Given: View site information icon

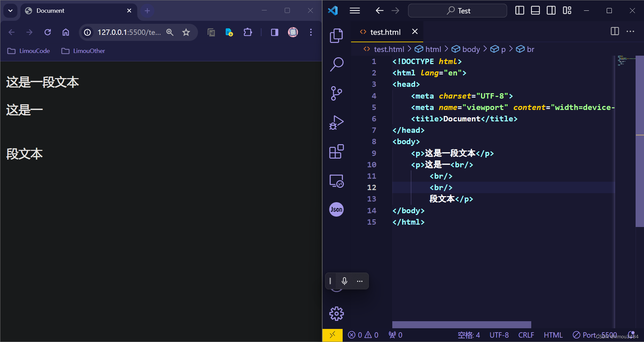Looking at the screenshot, I should click(88, 32).
